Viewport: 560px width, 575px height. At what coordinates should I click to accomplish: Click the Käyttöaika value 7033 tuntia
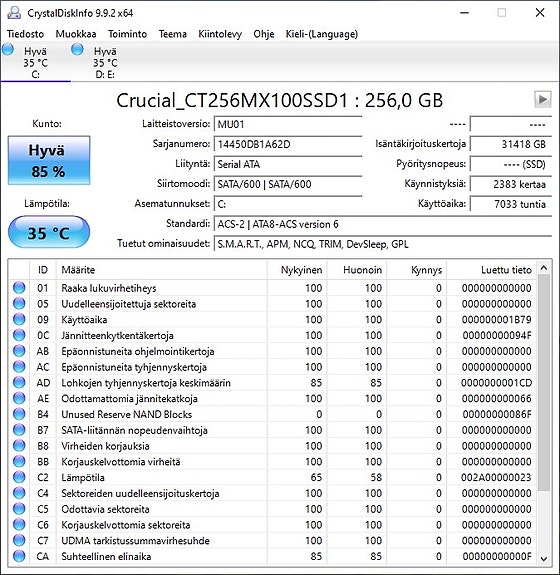(510, 204)
